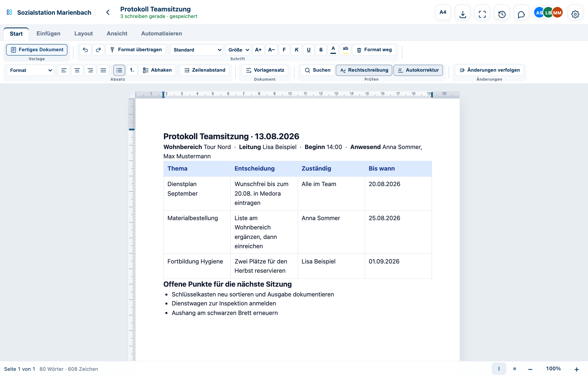Viewport: 588px width, 376px height.
Task: Open the comments speech bubble icon
Action: [521, 13]
